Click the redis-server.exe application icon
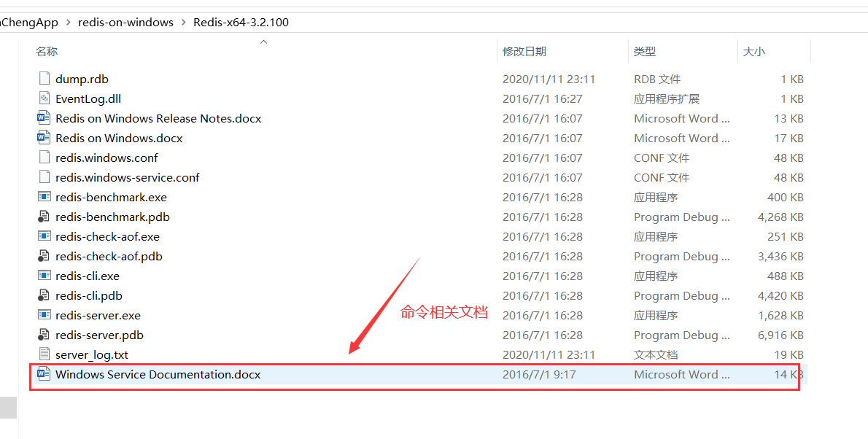This screenshot has height=439, width=868. click(x=44, y=315)
